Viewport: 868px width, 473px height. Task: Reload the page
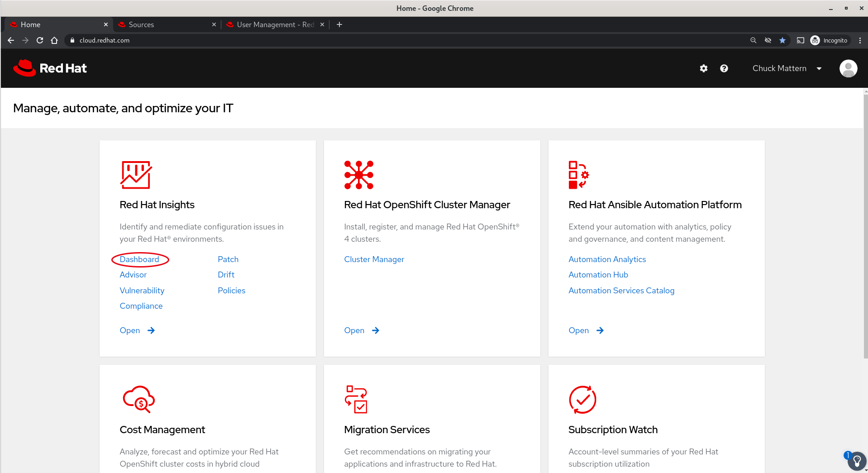tap(40, 40)
